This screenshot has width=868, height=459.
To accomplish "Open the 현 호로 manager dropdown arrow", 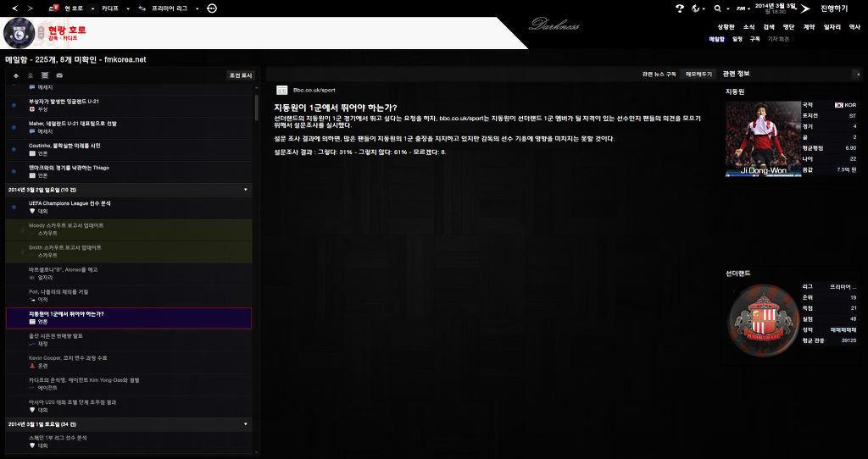I will [x=92, y=8].
